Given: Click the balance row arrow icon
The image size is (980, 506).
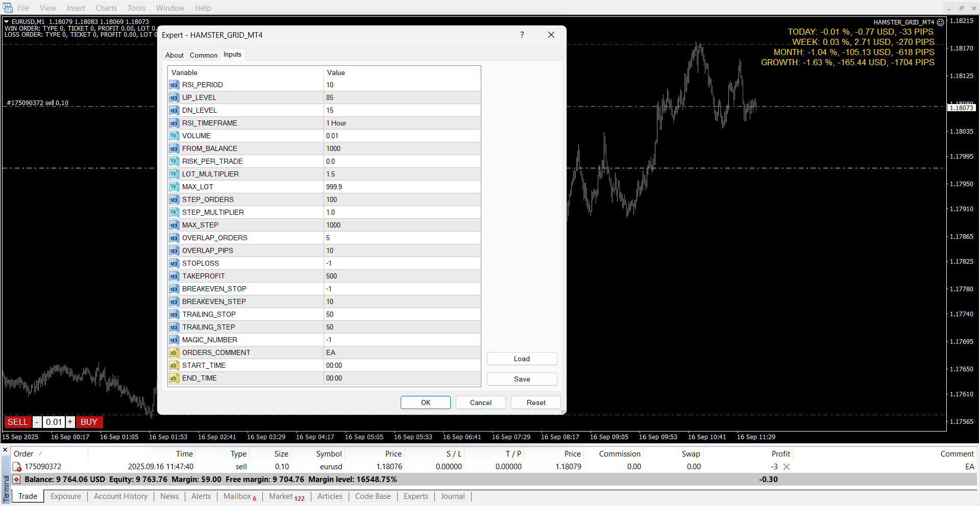Looking at the screenshot, I should click(17, 479).
